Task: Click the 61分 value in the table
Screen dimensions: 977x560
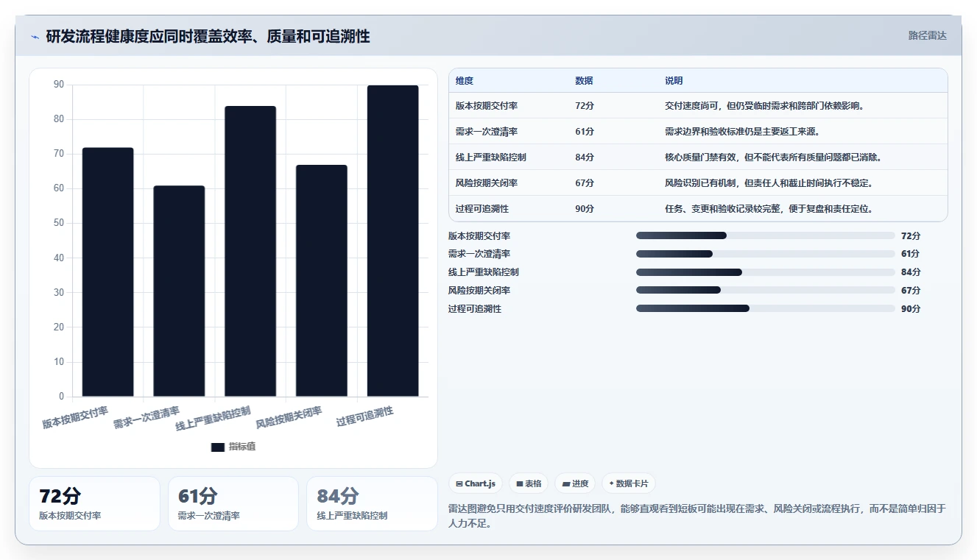Action: 585,132
